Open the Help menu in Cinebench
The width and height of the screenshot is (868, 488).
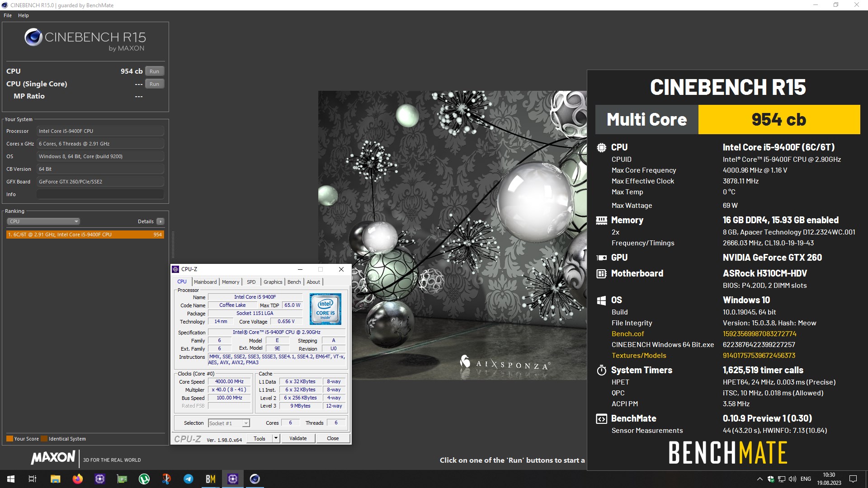(x=24, y=15)
